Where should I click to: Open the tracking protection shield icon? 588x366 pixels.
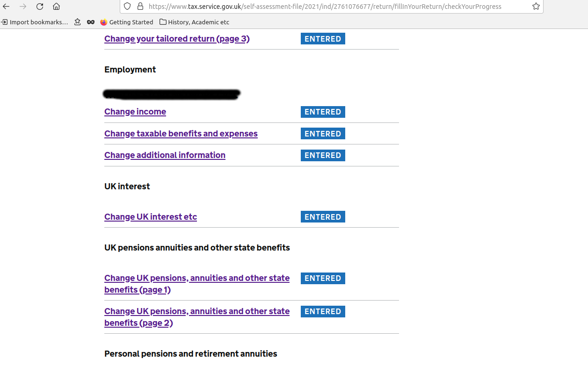(127, 7)
